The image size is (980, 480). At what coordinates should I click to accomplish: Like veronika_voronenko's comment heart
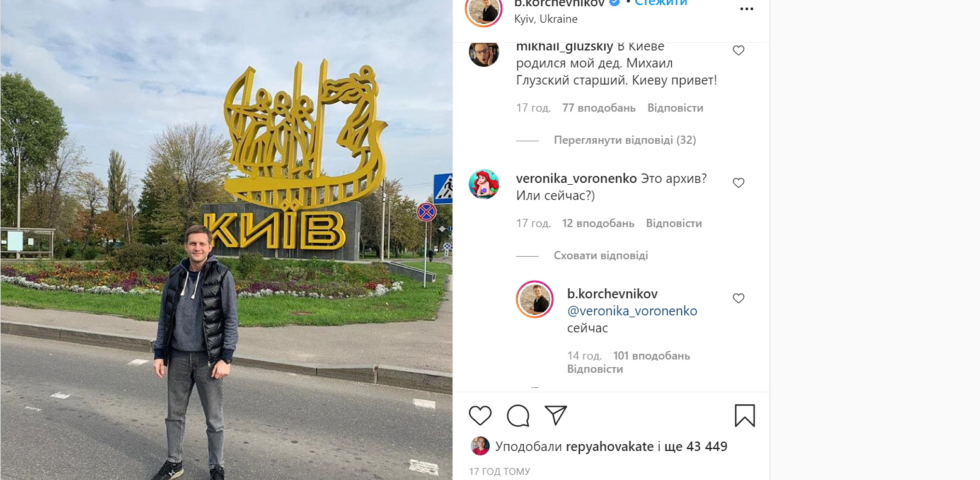tap(739, 183)
